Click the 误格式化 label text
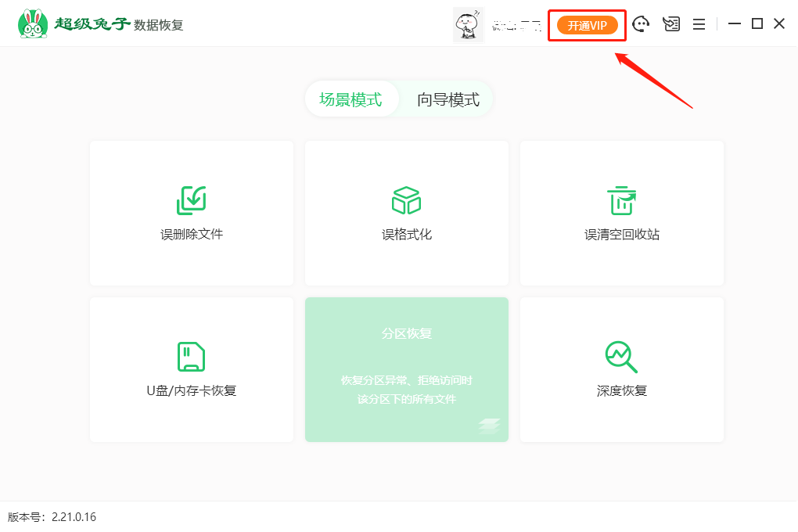The width and height of the screenshot is (798, 532). 406,235
